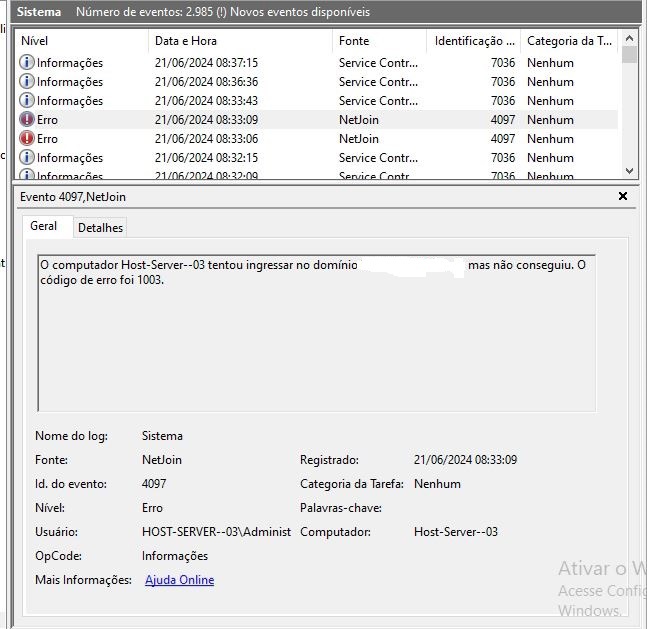Select event dated 21/06/2024 08:36:36
The image size is (647, 629).
coord(316,82)
